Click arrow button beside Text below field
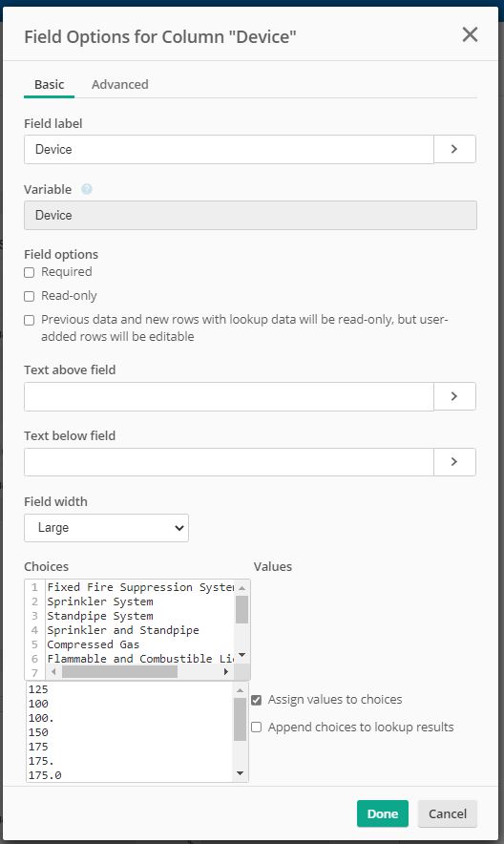504x844 pixels. (454, 462)
